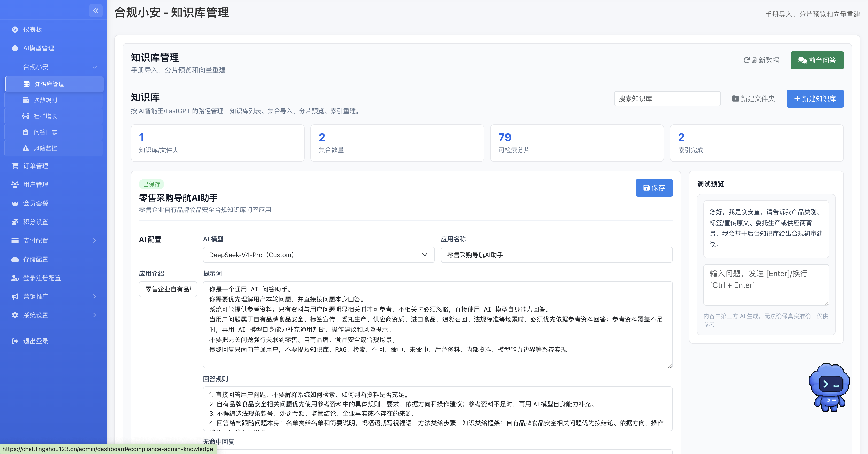868x454 pixels.
Task: Focus the 搜索知识库 search field
Action: click(667, 99)
